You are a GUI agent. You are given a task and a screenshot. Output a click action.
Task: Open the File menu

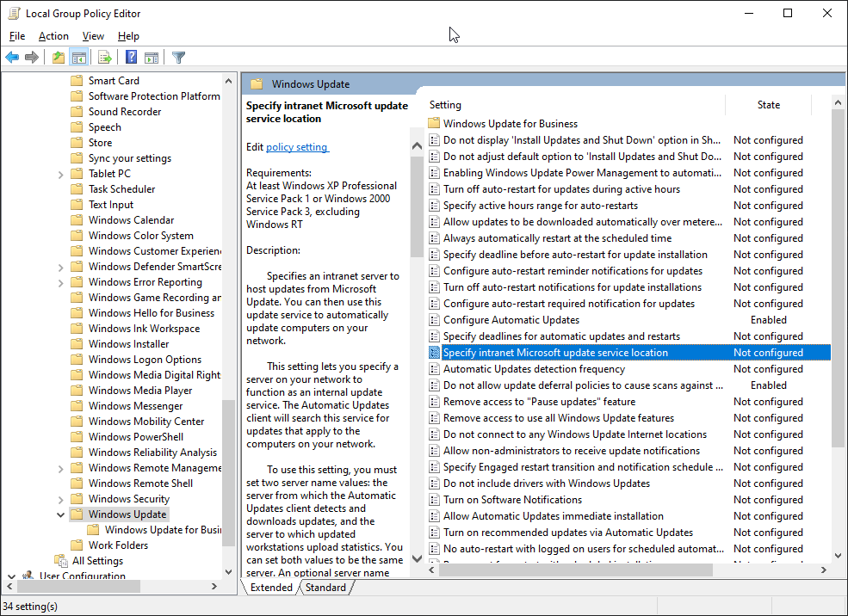[x=17, y=36]
